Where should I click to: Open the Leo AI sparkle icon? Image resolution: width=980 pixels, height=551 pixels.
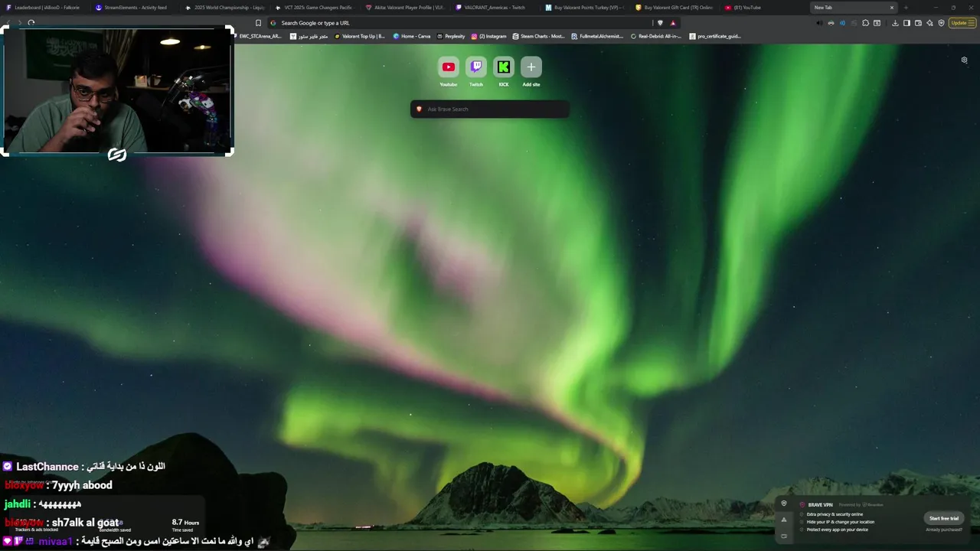click(x=929, y=23)
